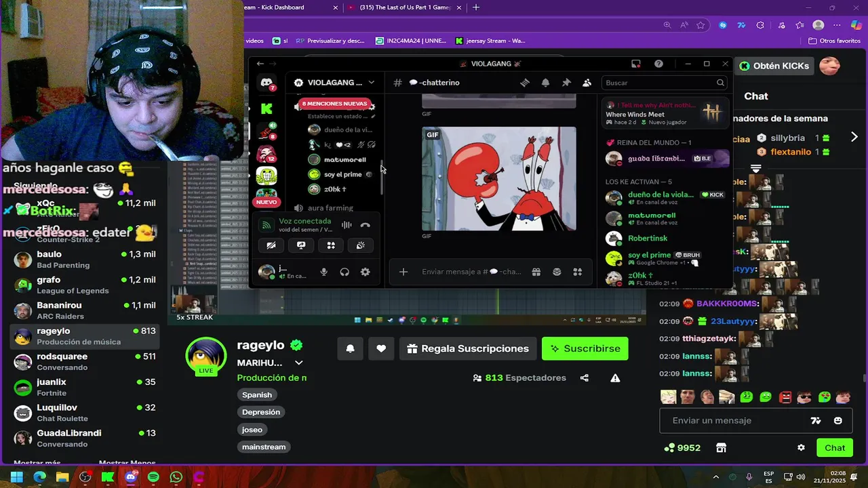Click Discord message field Enviar mensaje

tap(471, 272)
